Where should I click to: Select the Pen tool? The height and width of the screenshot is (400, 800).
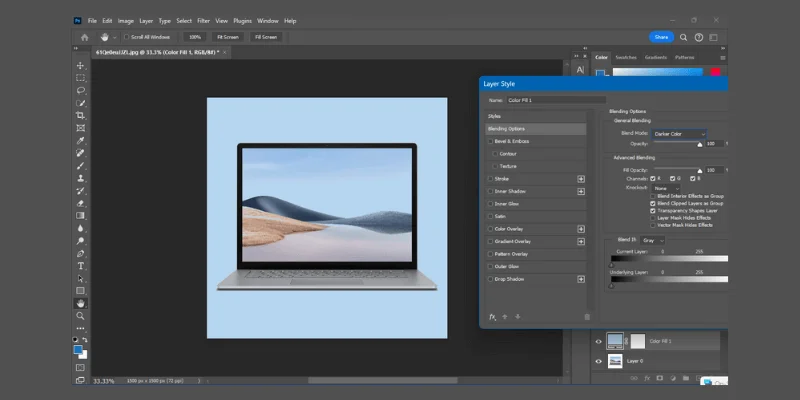tap(81, 253)
